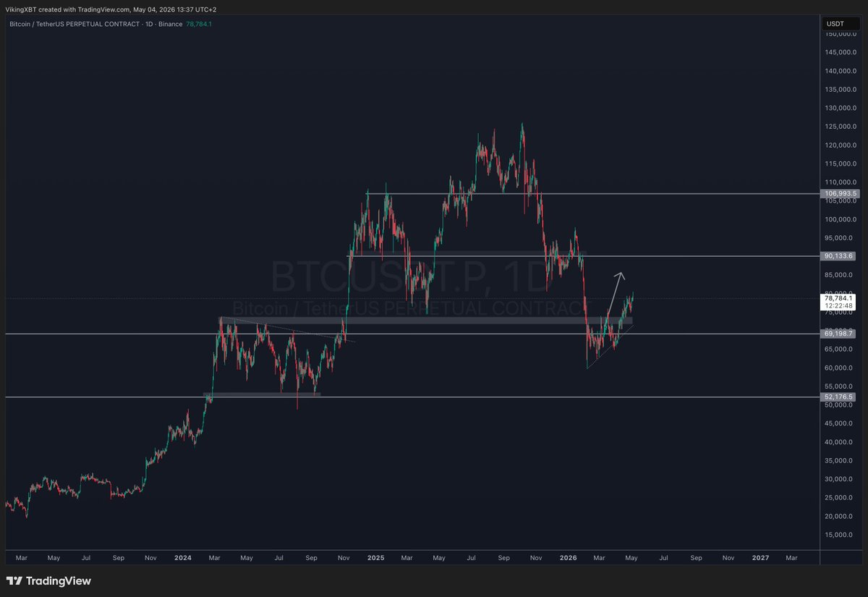868x597 pixels.
Task: Click the 115,000.0 price axis label
Action: click(x=841, y=164)
